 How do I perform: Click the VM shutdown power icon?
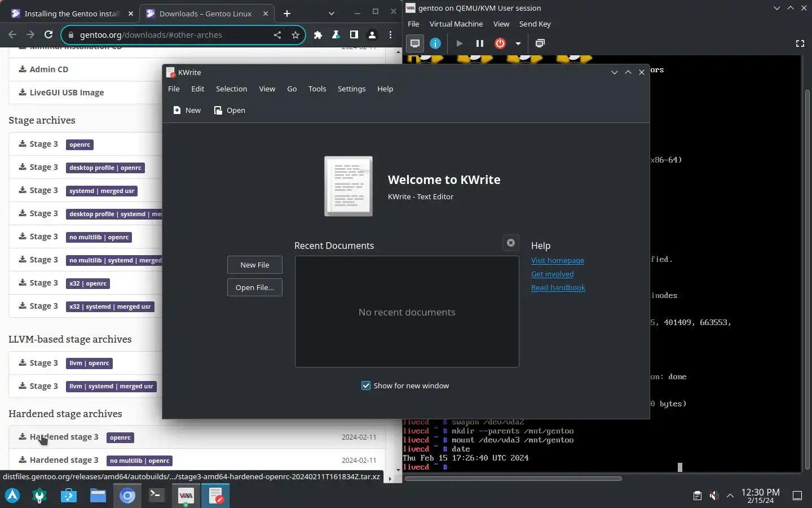click(x=500, y=43)
